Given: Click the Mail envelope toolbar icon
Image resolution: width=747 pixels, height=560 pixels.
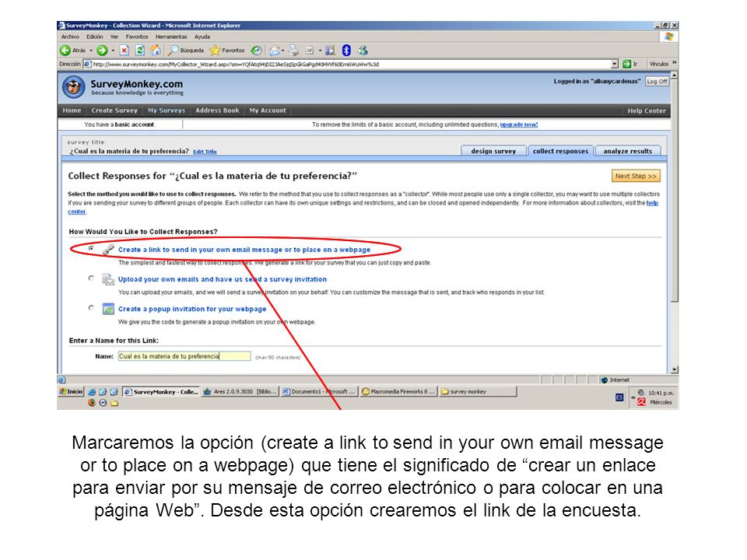Looking at the screenshot, I should 275,50.
